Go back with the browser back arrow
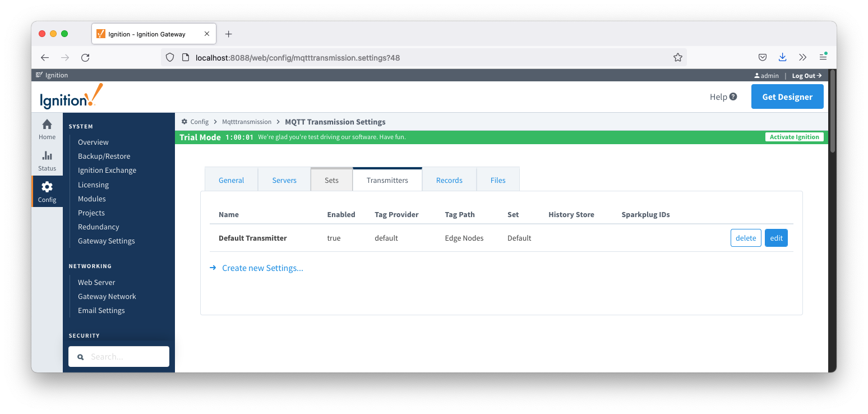This screenshot has height=414, width=868. pyautogui.click(x=45, y=57)
